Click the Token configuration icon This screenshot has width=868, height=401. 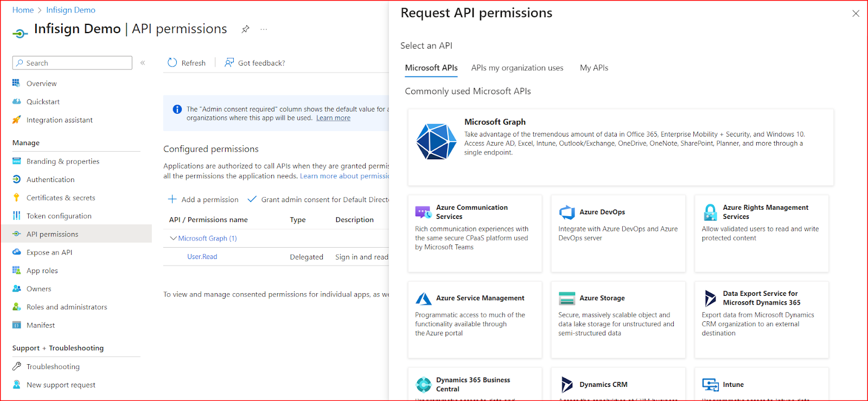pyautogui.click(x=16, y=216)
